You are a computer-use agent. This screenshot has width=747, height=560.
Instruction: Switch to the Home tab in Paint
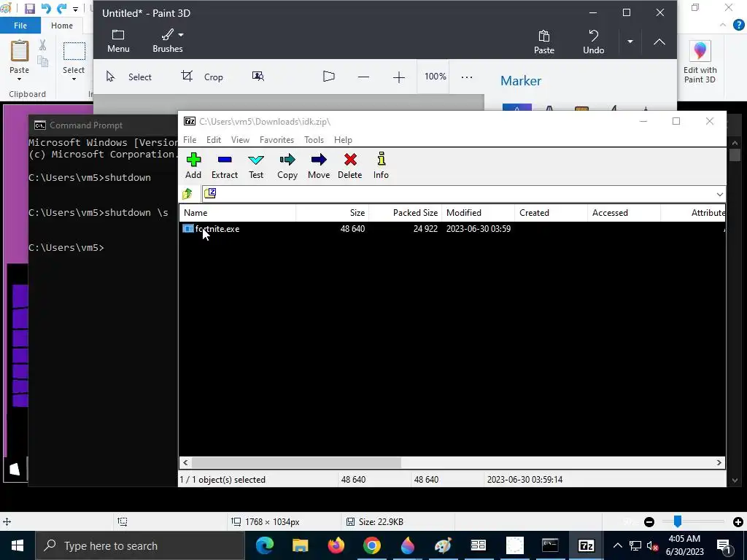click(62, 26)
